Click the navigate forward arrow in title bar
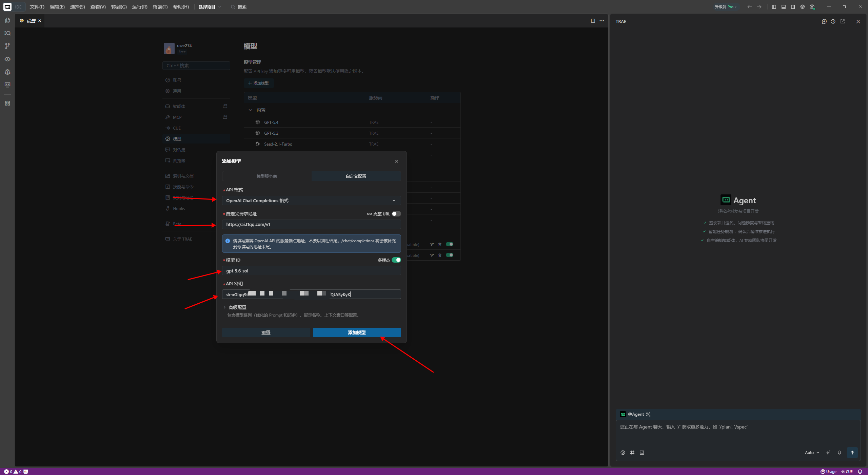868x475 pixels. pyautogui.click(x=759, y=7)
